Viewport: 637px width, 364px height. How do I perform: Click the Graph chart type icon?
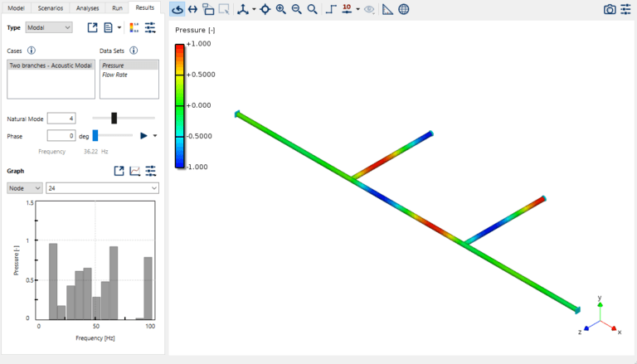(135, 171)
